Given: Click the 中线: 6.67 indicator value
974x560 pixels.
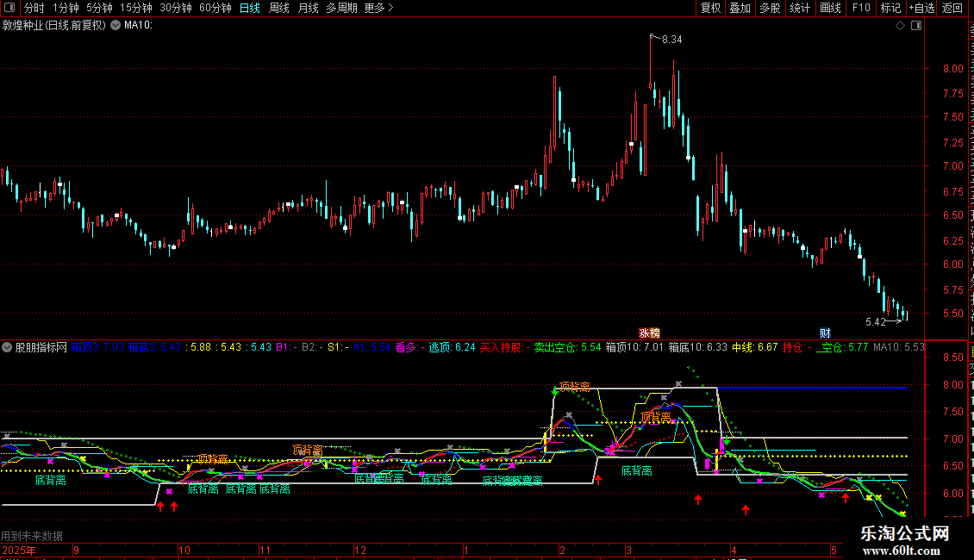Looking at the screenshot, I should [754, 348].
